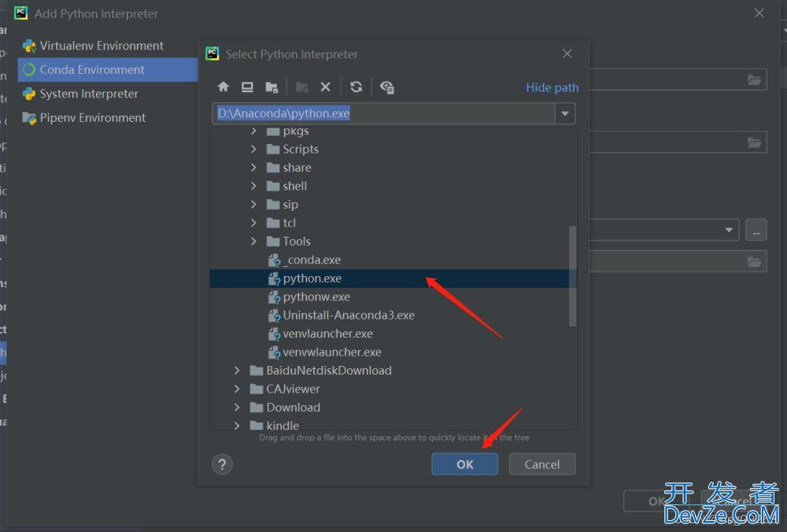Click bottom folder browse icon in Add Python Interpreter
The image size is (787, 532).
[755, 262]
